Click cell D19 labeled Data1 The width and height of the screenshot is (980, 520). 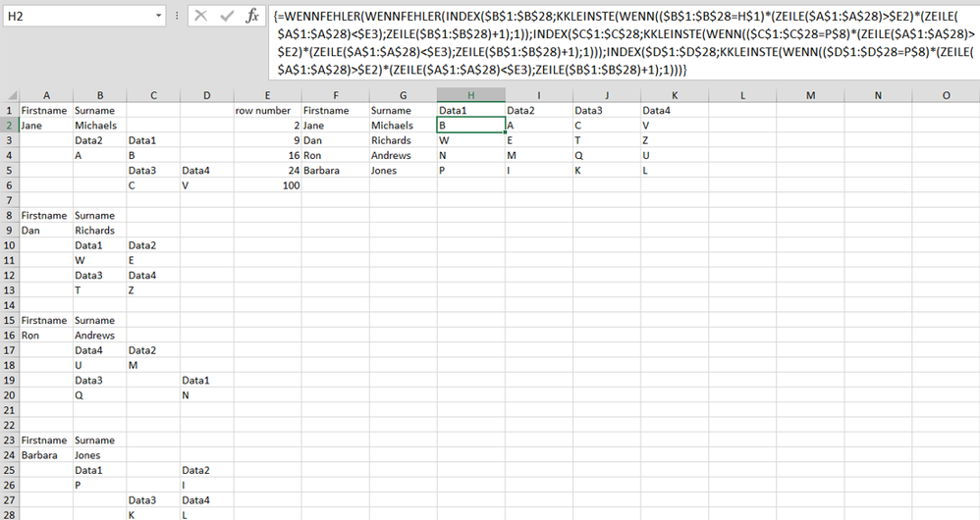(x=207, y=380)
